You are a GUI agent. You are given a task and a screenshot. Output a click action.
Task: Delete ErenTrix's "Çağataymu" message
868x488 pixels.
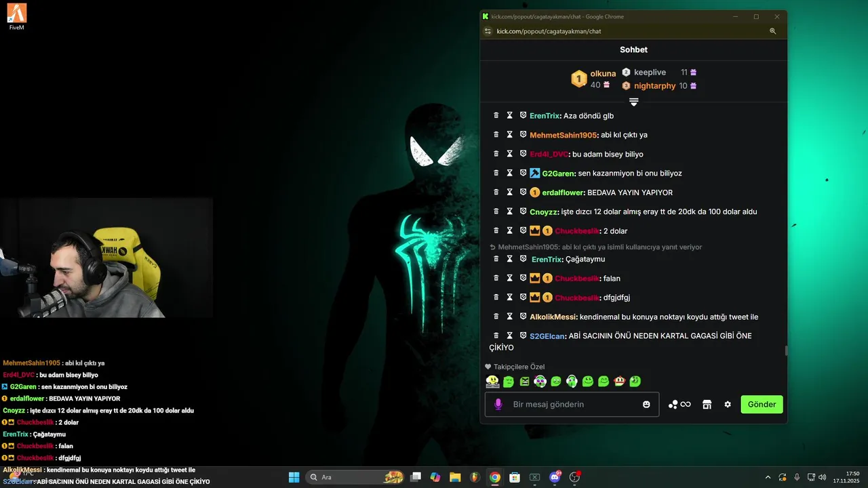coord(496,259)
